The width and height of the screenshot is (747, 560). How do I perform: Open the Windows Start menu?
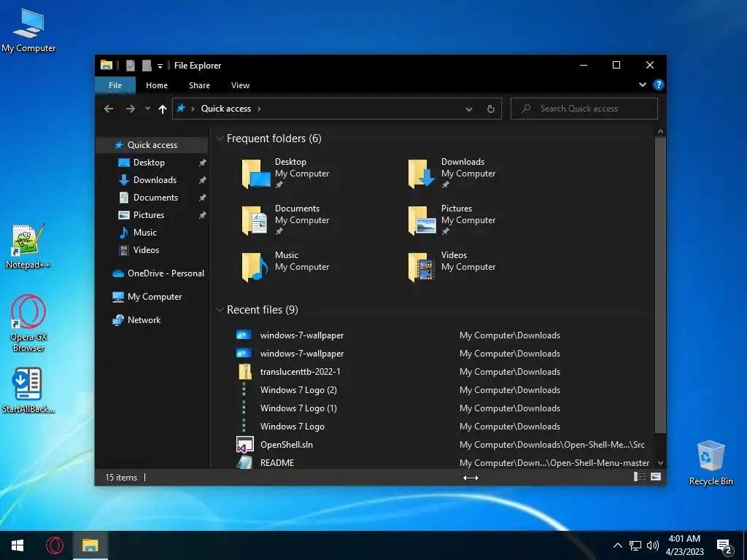pyautogui.click(x=18, y=545)
